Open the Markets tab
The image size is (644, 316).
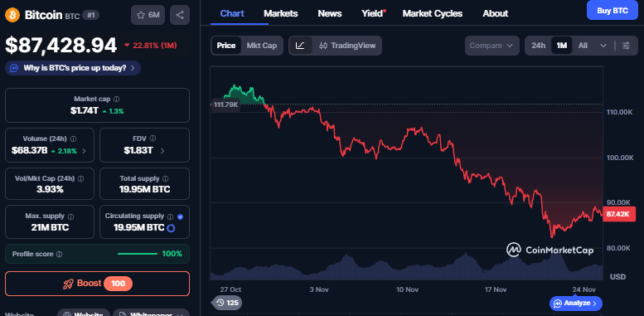[280, 13]
